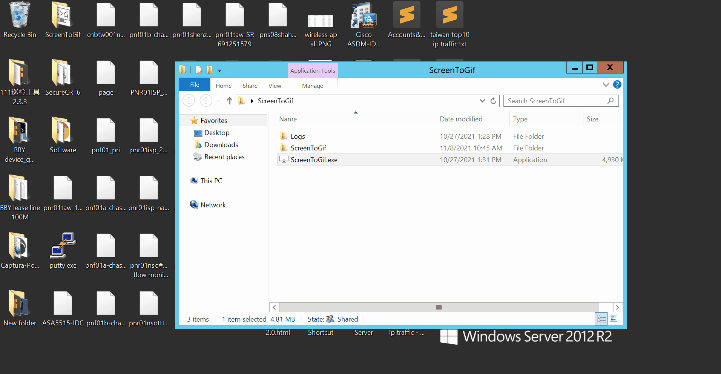The width and height of the screenshot is (721, 374).
Task: Select the putty.exe desktop shortcut
Action: pyautogui.click(x=63, y=251)
